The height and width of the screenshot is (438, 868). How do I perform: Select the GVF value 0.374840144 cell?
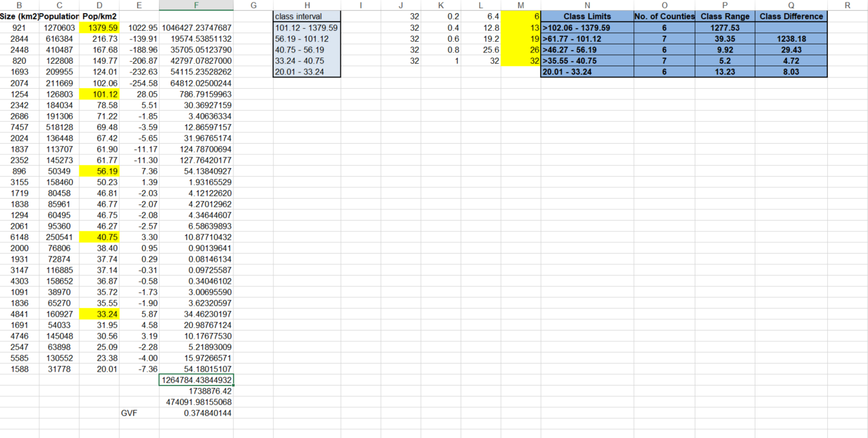coord(196,414)
